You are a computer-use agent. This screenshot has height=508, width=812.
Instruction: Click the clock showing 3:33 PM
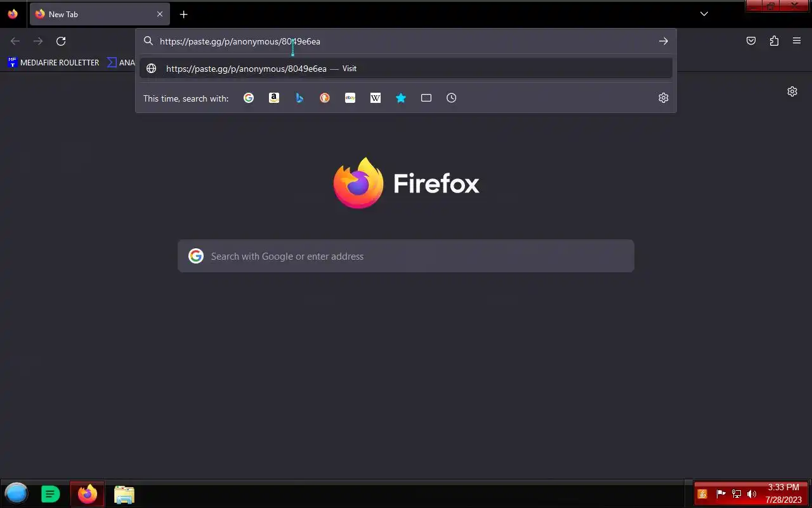[x=783, y=493]
